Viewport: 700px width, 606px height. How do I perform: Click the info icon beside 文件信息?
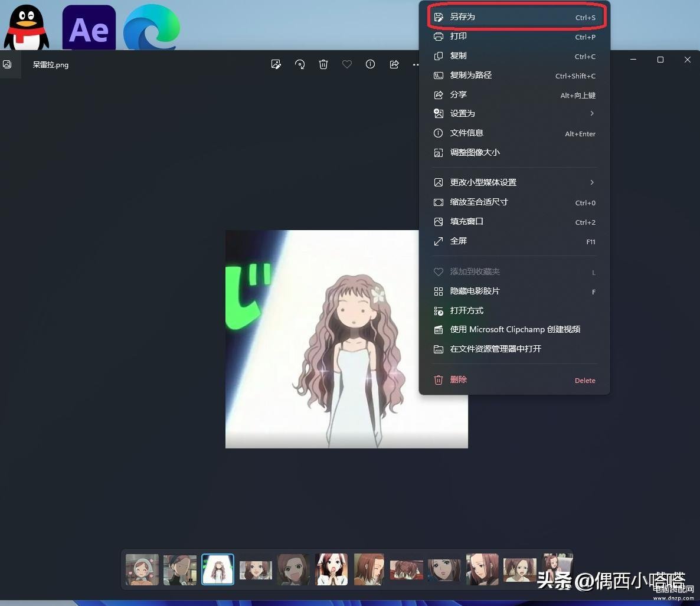click(x=439, y=133)
